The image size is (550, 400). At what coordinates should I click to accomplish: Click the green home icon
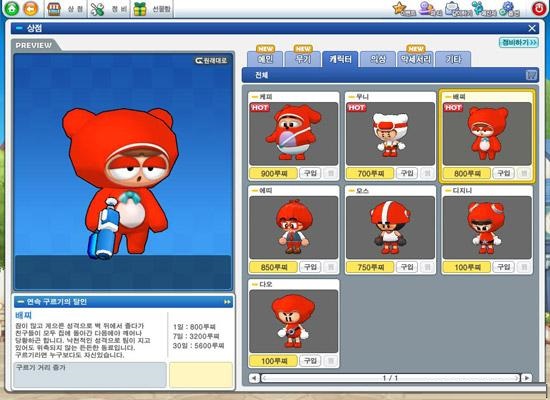[x=12, y=8]
